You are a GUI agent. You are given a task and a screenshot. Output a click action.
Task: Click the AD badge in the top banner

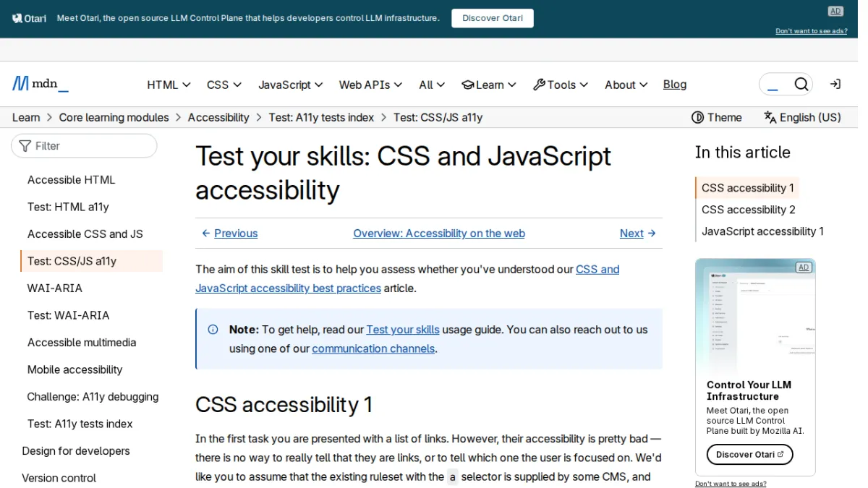pos(835,11)
